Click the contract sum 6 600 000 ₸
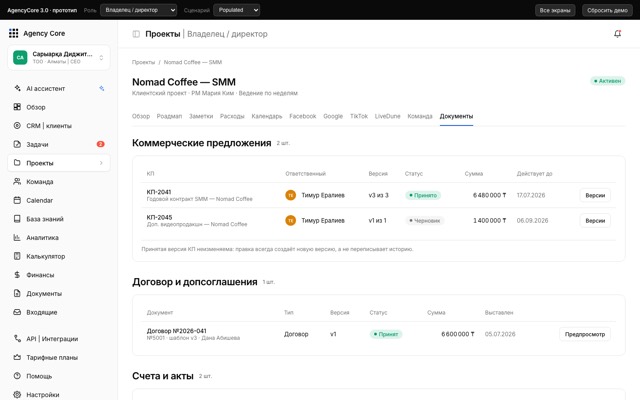 tap(458, 334)
